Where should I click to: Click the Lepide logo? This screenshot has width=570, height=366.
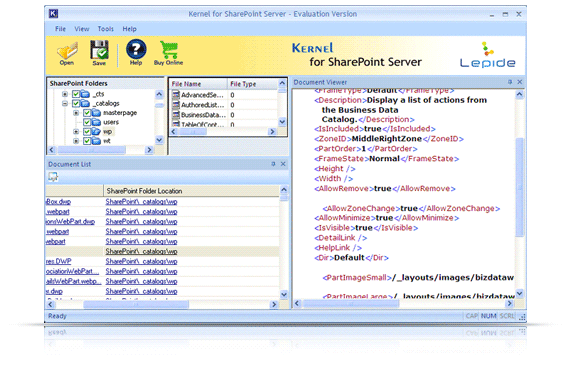(487, 55)
